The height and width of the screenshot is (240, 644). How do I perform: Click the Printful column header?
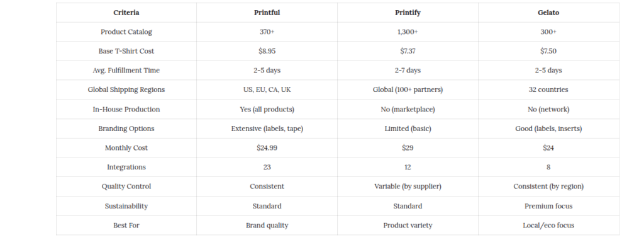pyautogui.click(x=267, y=13)
